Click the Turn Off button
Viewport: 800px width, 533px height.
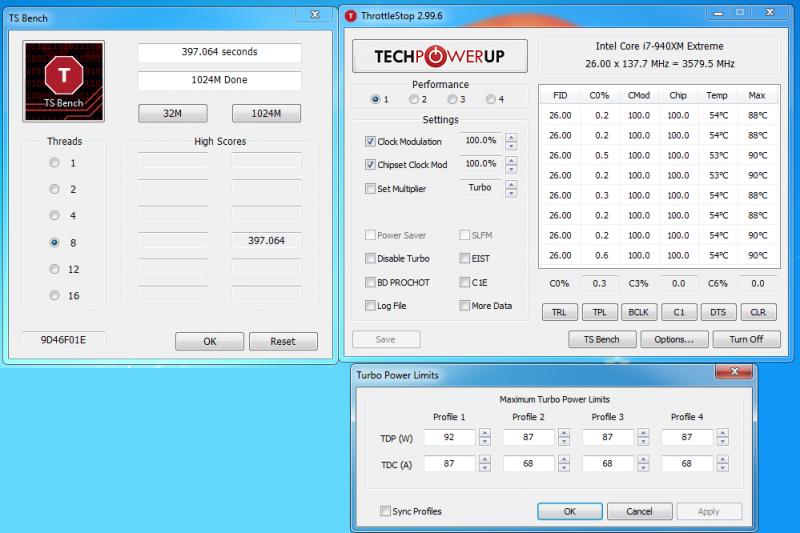point(746,339)
